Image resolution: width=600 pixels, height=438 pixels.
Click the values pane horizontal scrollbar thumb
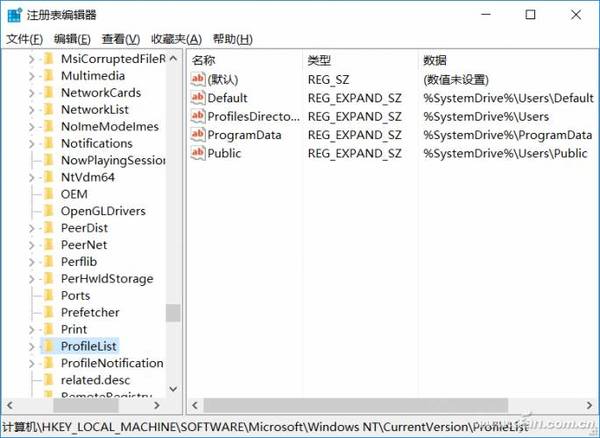tap(355, 405)
